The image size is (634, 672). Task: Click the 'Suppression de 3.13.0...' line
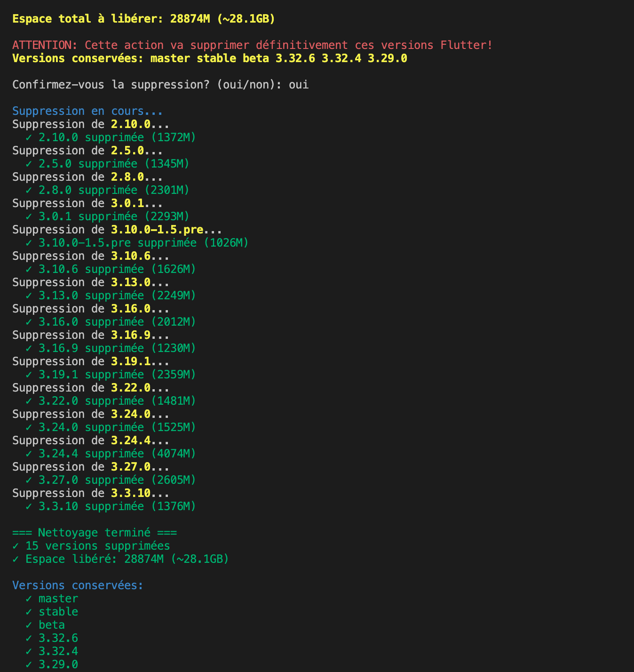91,282
